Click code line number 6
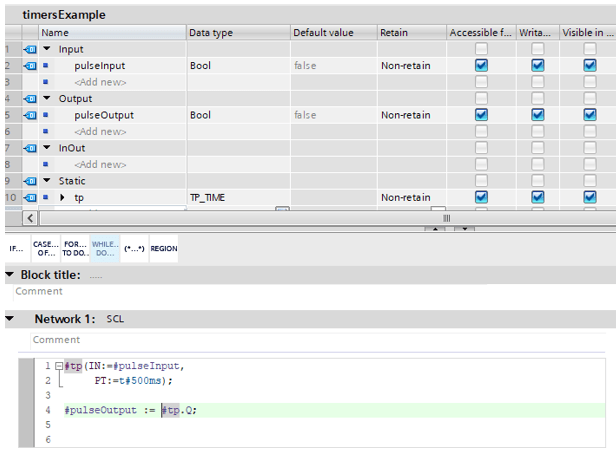This screenshot has height=452, width=616. [x=48, y=439]
